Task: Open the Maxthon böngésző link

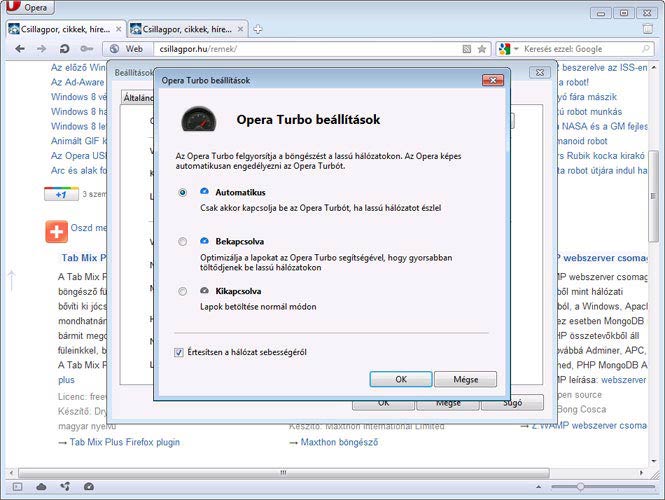Action: (339, 442)
